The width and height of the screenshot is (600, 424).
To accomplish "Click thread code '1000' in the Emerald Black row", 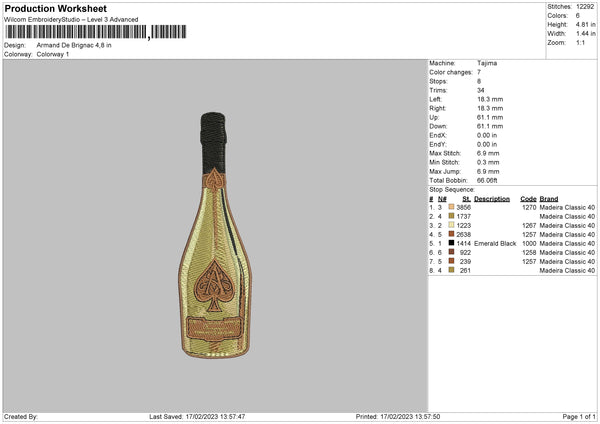I will (529, 243).
